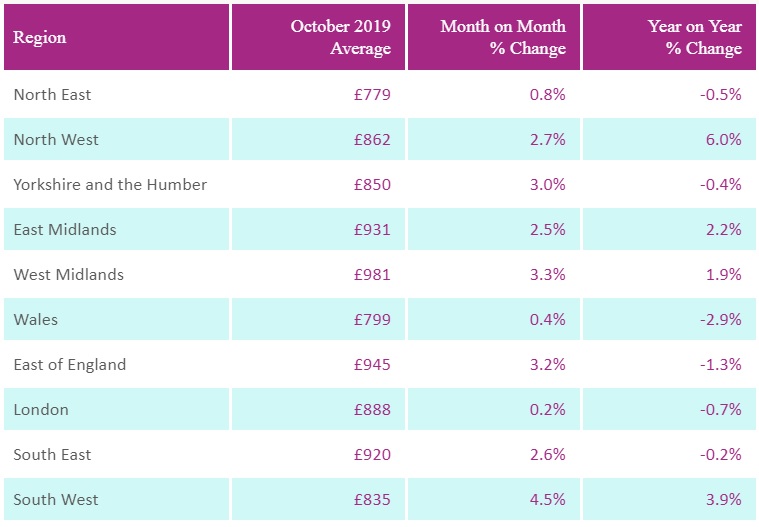Viewport: 759px width, 527px height.
Task: Select the London region cell
Action: [40, 410]
